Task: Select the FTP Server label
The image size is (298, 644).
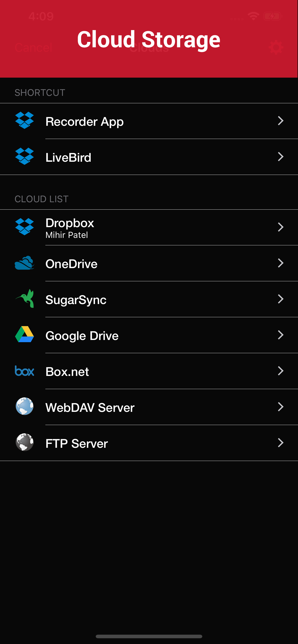Action: [x=77, y=444]
